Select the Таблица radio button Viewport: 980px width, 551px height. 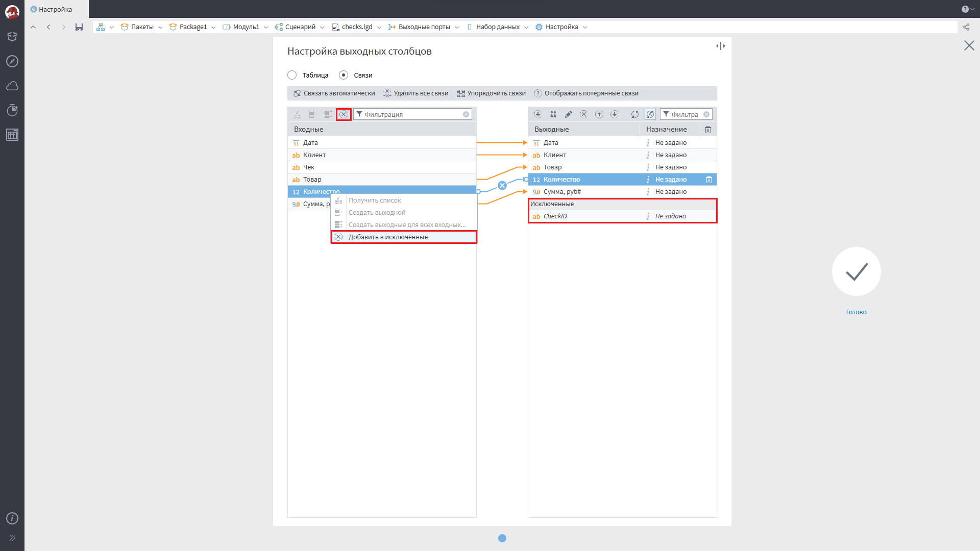pos(292,75)
